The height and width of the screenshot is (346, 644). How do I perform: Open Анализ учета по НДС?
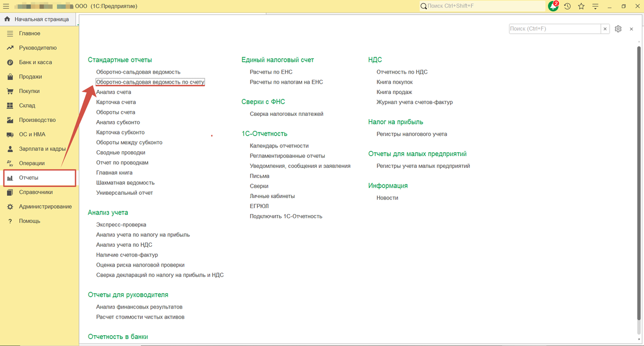[125, 245]
